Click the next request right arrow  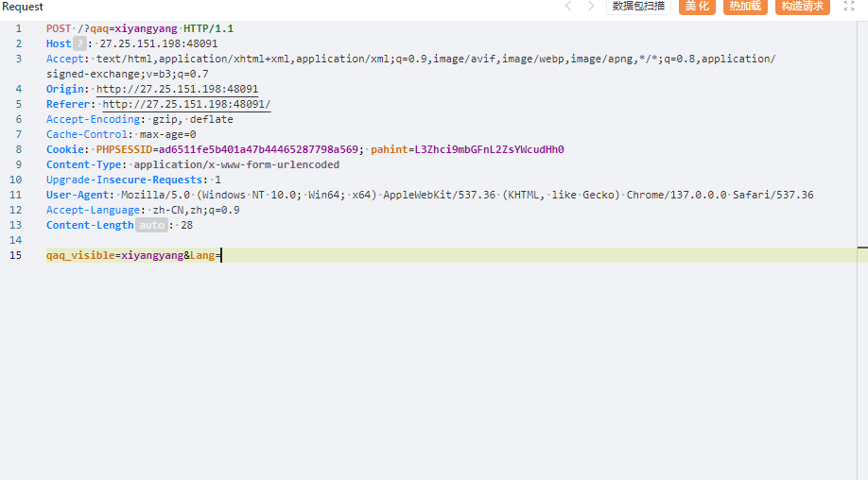pyautogui.click(x=591, y=7)
